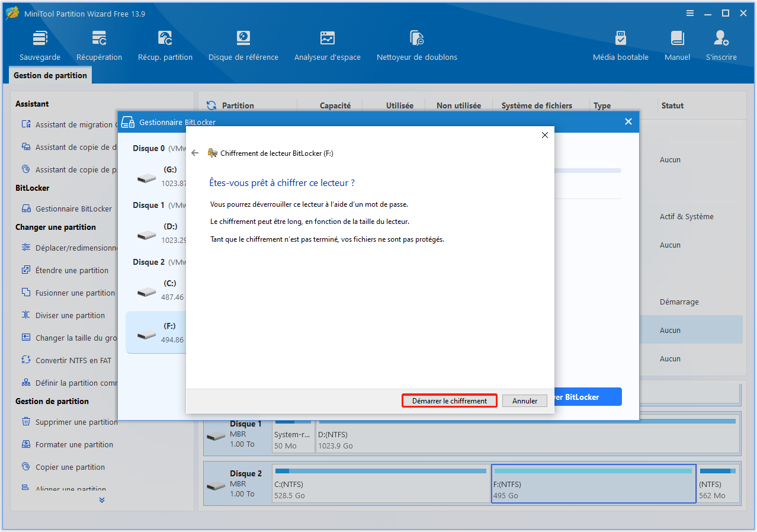Select F:(NTFS) 495 Go partition block
The image size is (757, 532).
pyautogui.click(x=594, y=483)
